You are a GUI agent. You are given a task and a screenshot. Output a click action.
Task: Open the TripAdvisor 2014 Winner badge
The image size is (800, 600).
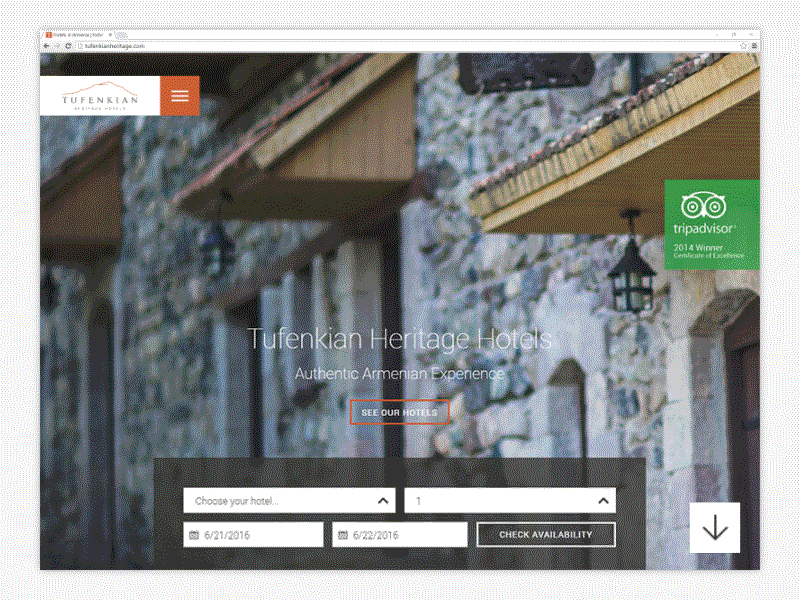pyautogui.click(x=712, y=224)
